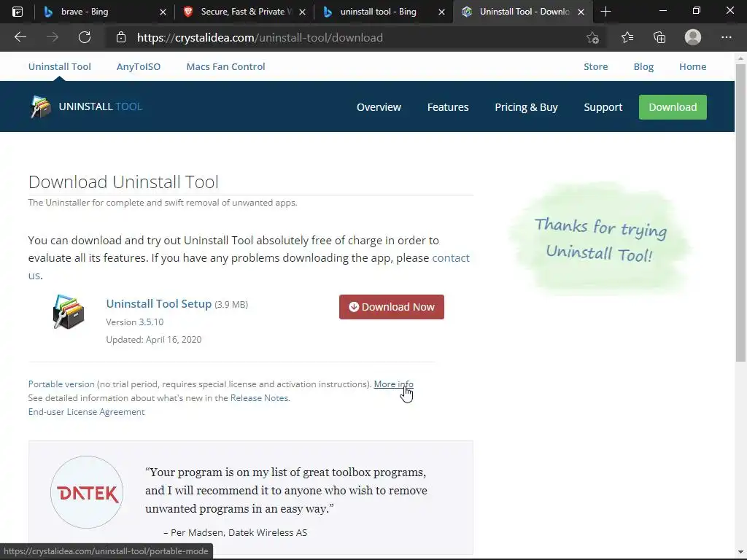Click the forward navigation arrow

(53, 37)
